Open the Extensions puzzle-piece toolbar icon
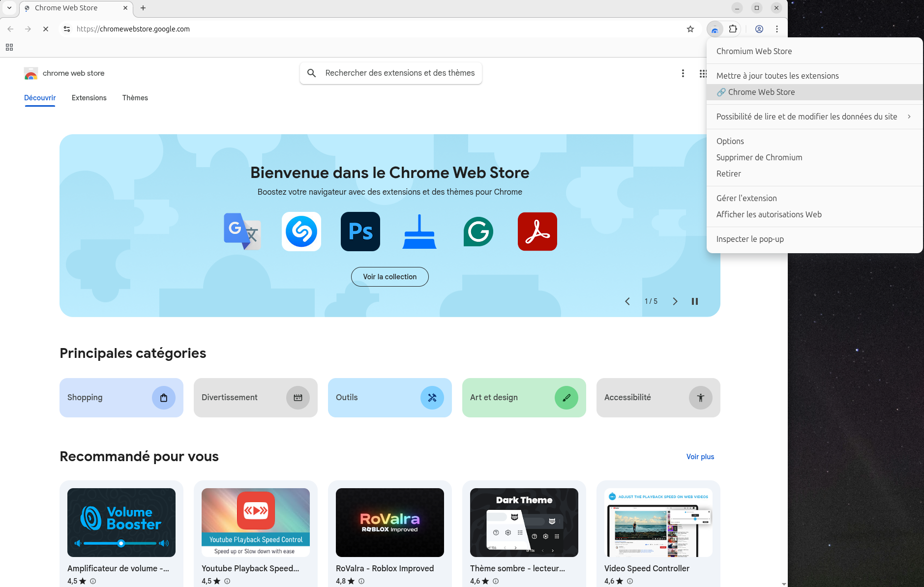The width and height of the screenshot is (924, 587). (733, 29)
